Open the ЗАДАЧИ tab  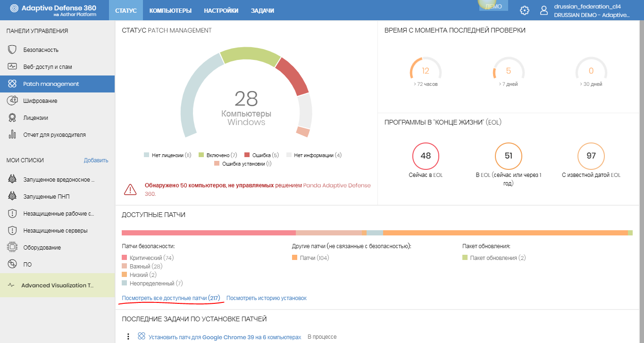pyautogui.click(x=262, y=10)
